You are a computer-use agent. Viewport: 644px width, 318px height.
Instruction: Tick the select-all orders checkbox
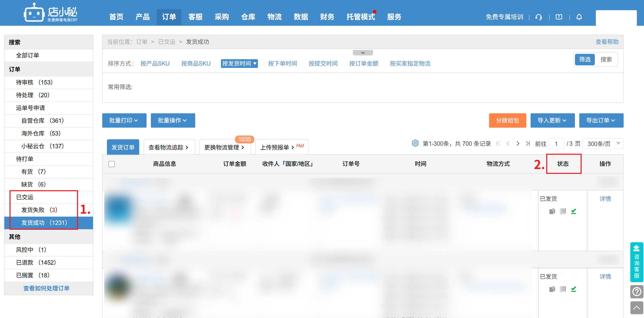pos(112,164)
